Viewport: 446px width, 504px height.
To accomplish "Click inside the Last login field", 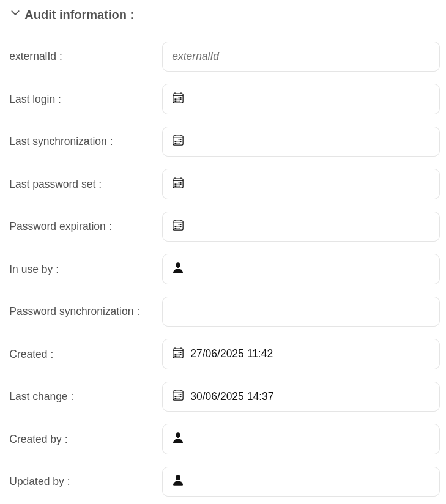I will pyautogui.click(x=301, y=99).
